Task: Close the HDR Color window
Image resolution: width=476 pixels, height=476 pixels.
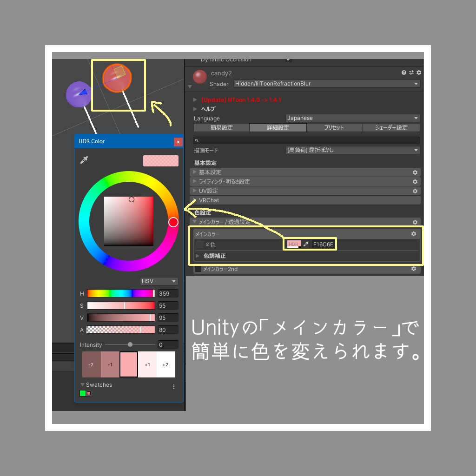Action: coord(178,142)
